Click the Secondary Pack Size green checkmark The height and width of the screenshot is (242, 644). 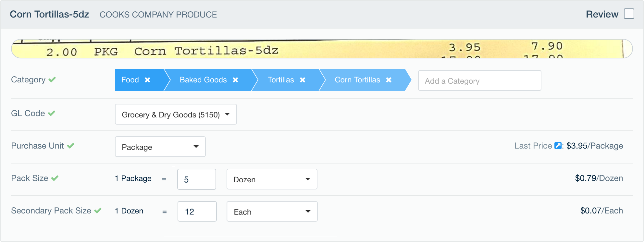tap(98, 211)
